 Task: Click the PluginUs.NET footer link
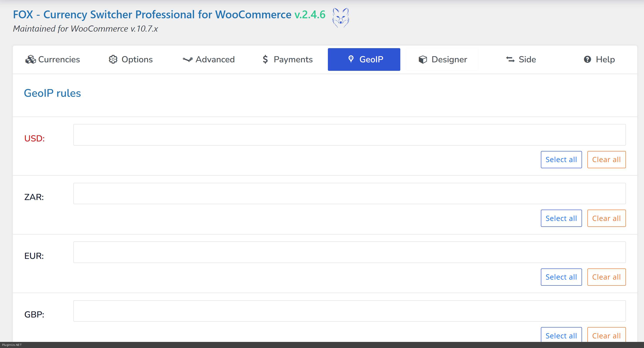click(12, 345)
